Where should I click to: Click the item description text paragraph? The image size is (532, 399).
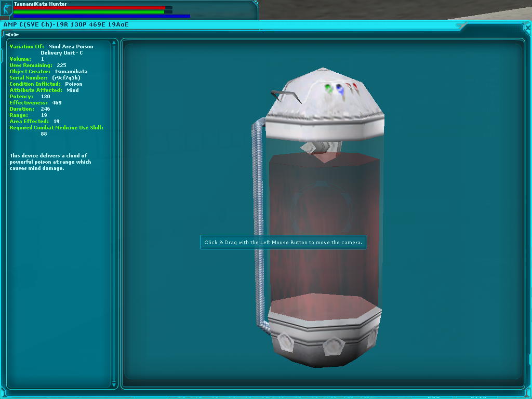click(x=50, y=162)
